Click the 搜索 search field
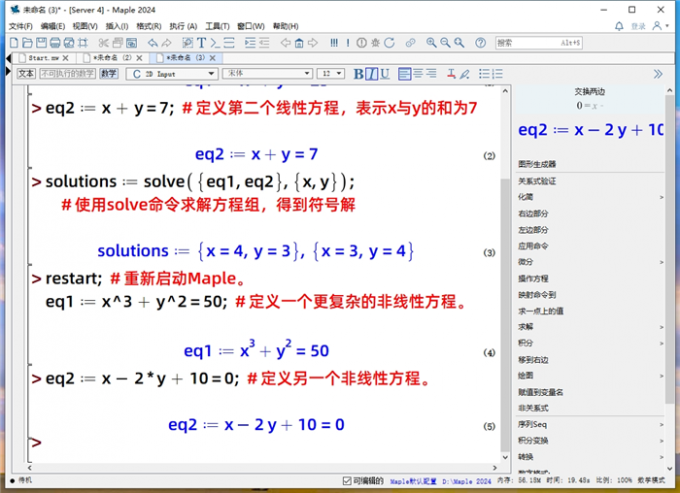Image resolution: width=680 pixels, height=493 pixels. click(x=540, y=43)
